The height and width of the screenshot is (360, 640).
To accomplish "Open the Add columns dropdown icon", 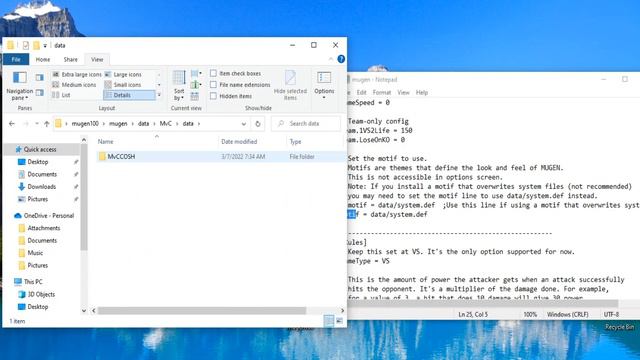I will [x=196, y=84].
